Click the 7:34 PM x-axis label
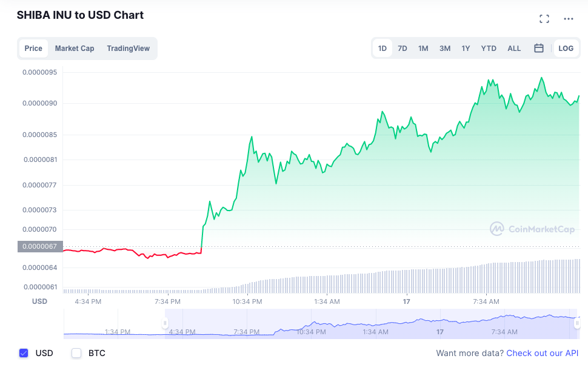This screenshot has height=367, width=588. tap(168, 301)
